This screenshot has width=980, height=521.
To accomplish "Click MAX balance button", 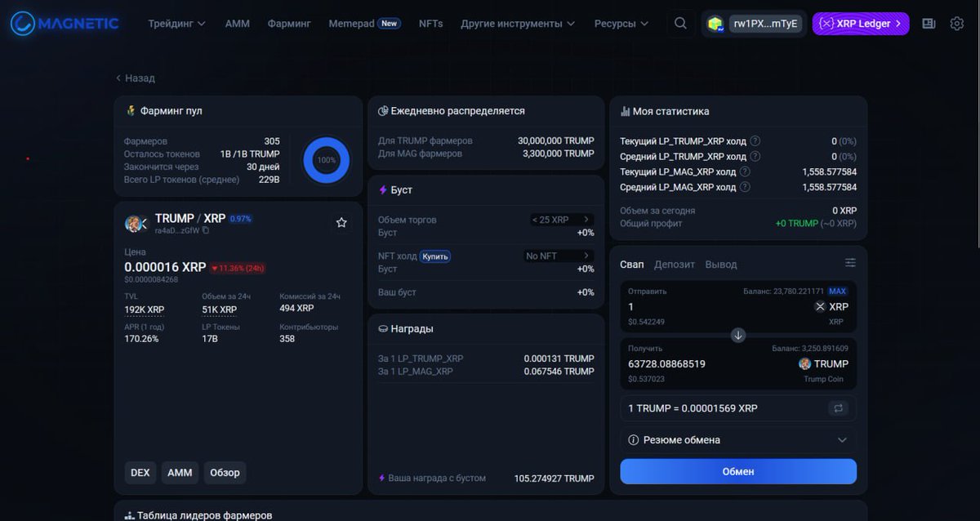I will click(x=837, y=291).
